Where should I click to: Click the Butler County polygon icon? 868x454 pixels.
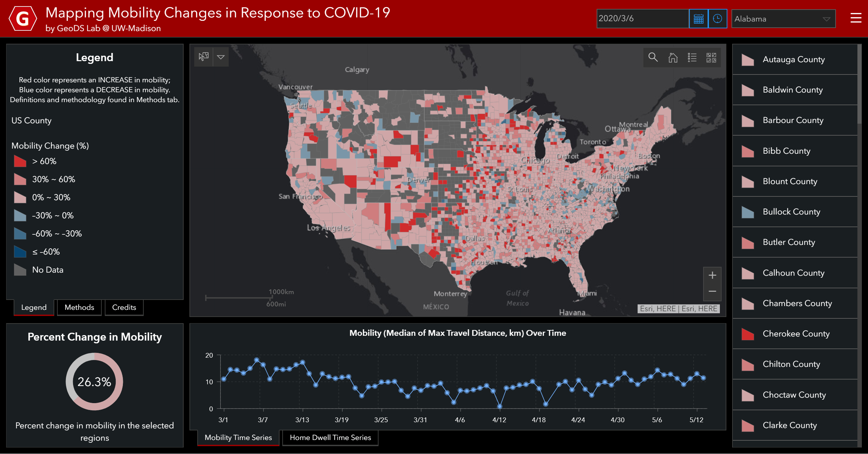coord(748,243)
